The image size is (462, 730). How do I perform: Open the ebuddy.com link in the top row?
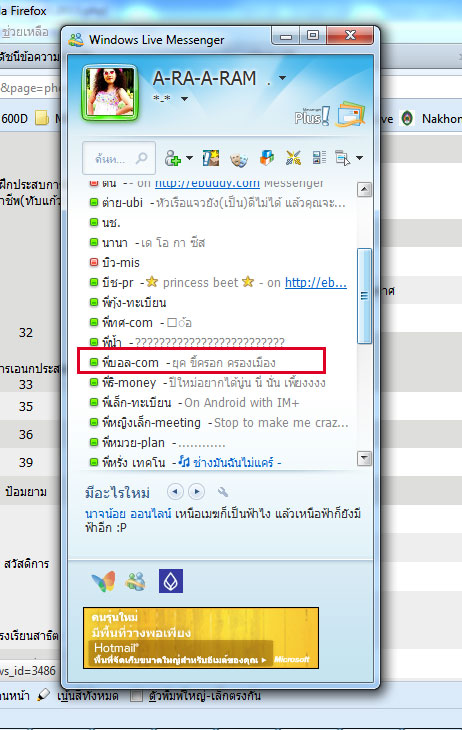pyautogui.click(x=207, y=183)
